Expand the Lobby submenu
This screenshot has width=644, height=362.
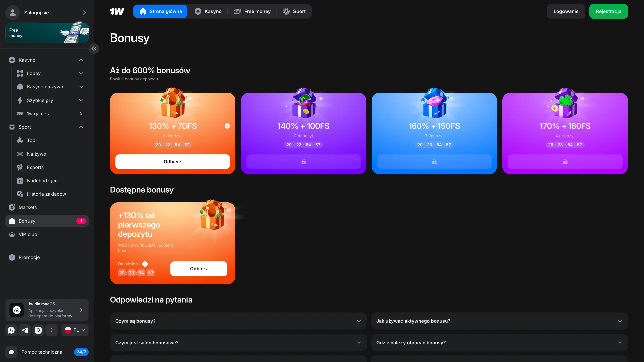pyautogui.click(x=81, y=73)
